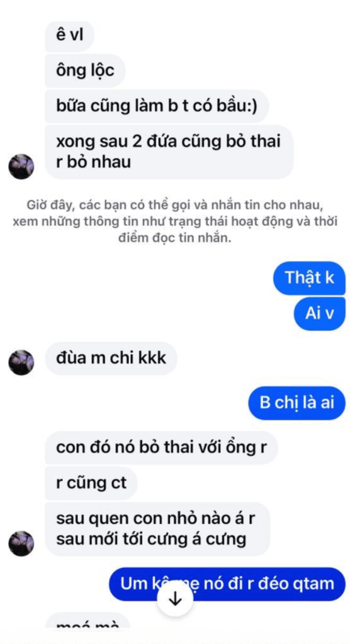Tap message 'xong sau 2 đứa cũng bỏ thai'
This screenshot has width=350, height=644.
[x=169, y=152]
